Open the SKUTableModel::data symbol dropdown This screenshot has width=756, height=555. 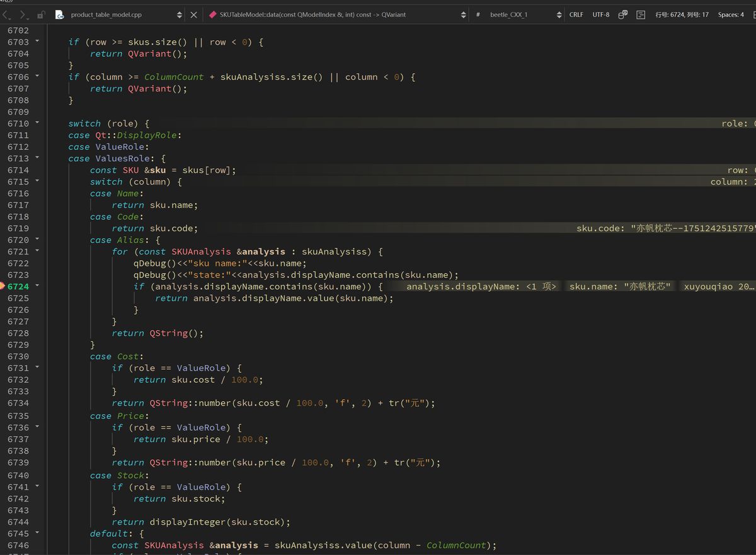click(464, 14)
